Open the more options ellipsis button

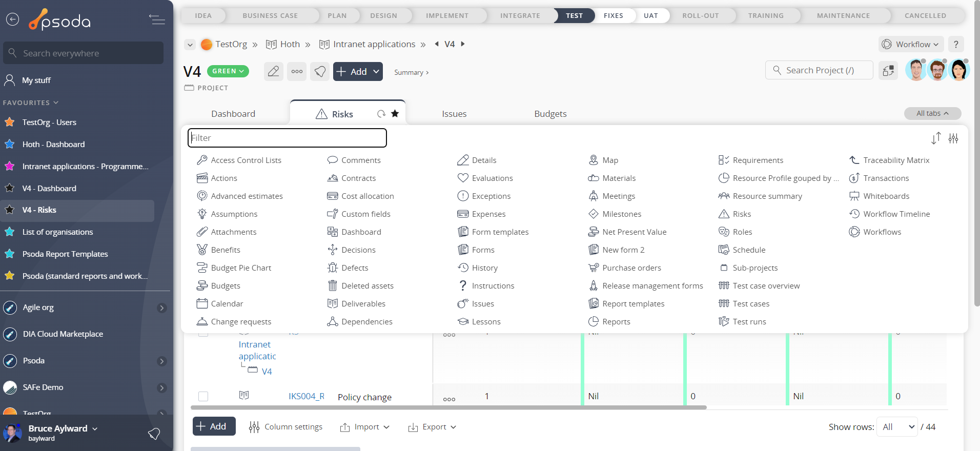[x=297, y=71]
